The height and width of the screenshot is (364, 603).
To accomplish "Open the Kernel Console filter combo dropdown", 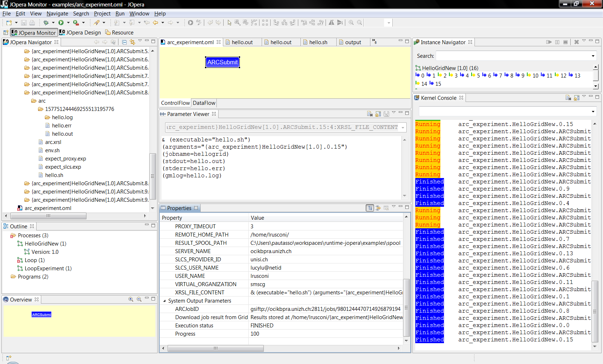I will coord(593,111).
